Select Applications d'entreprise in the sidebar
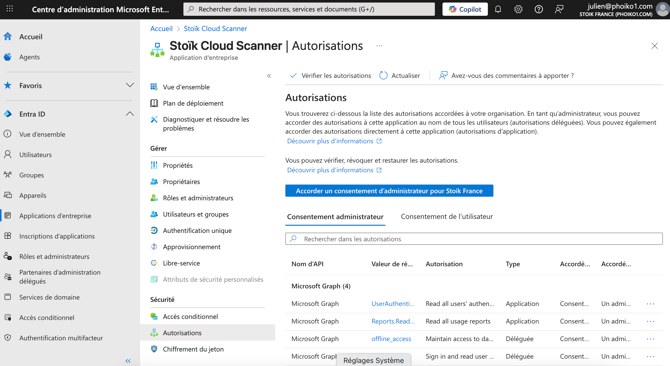 pos(55,216)
